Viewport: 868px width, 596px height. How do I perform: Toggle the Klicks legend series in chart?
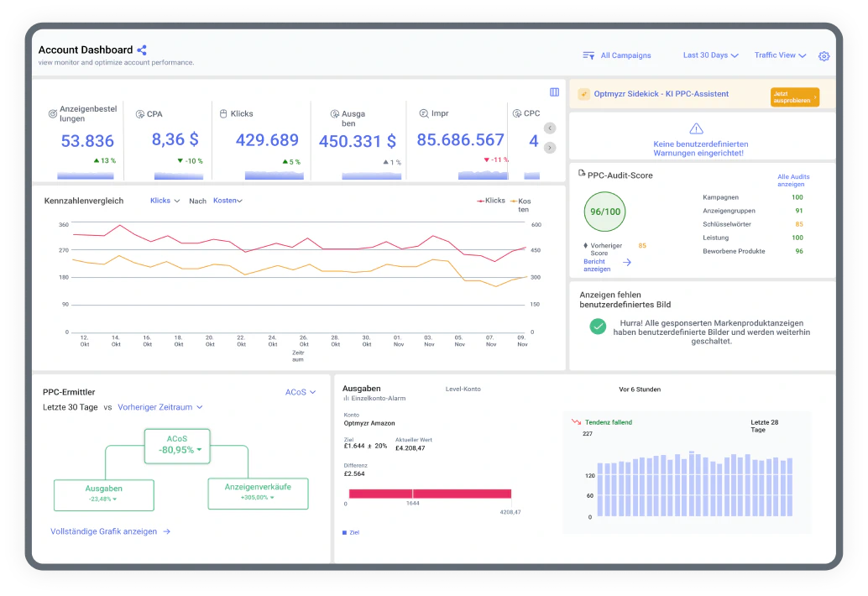click(491, 201)
